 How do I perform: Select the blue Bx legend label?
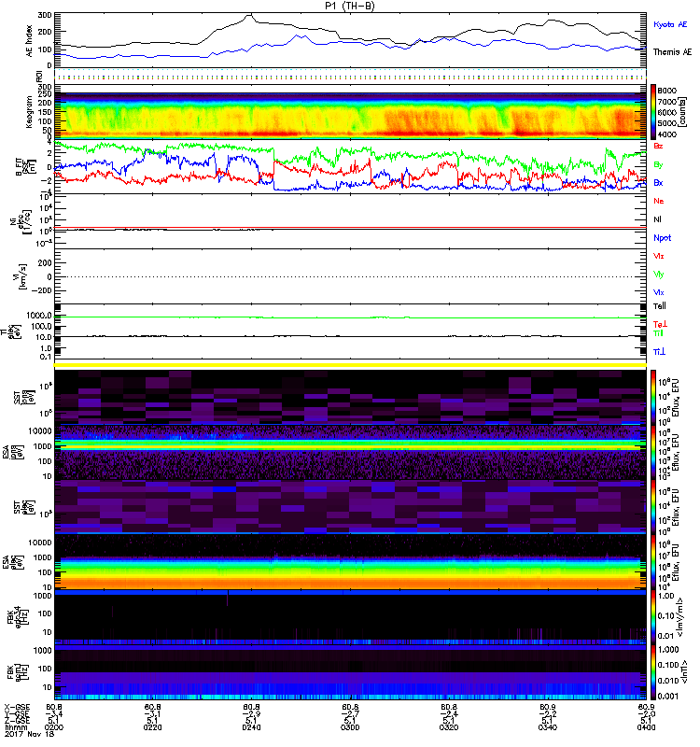(659, 183)
